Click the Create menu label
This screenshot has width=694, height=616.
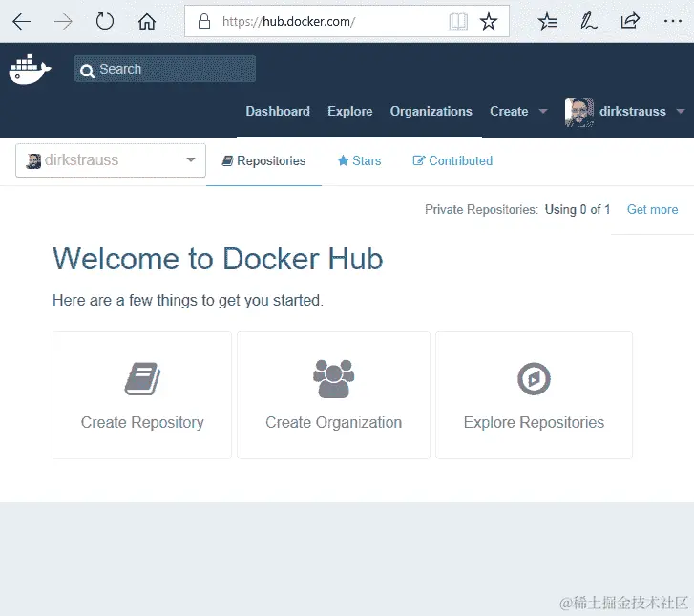(x=509, y=111)
